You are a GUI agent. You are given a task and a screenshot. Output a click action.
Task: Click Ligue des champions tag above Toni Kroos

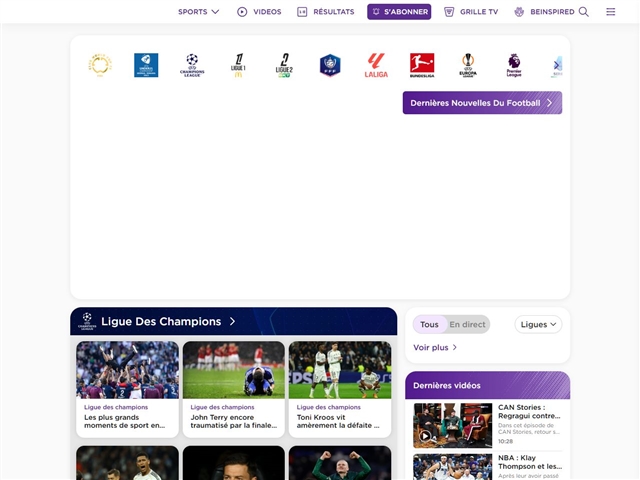(x=329, y=407)
